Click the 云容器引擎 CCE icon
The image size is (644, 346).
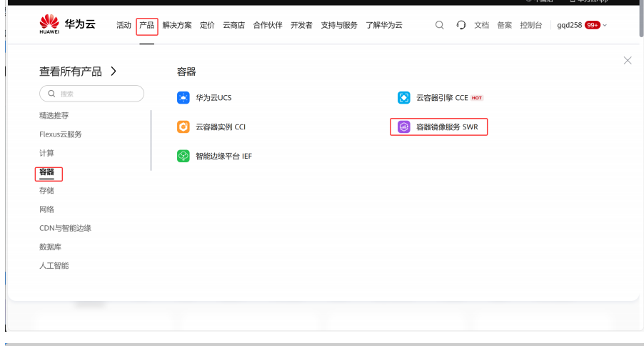[x=403, y=98]
